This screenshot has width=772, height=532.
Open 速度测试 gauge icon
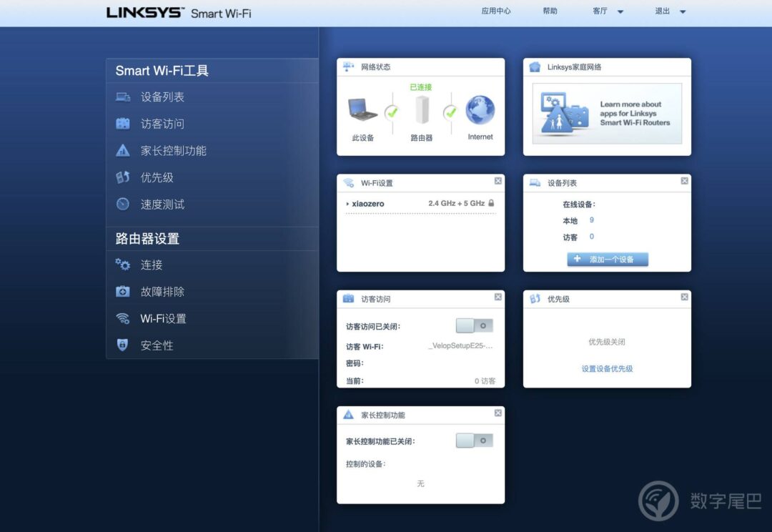click(123, 204)
